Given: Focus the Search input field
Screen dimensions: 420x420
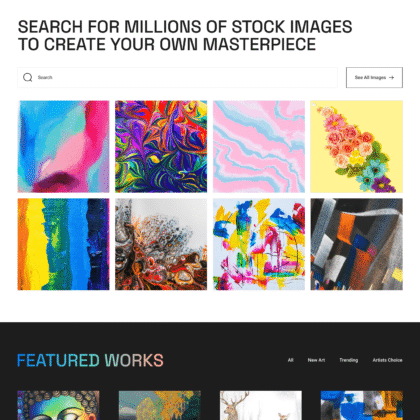Looking at the screenshot, I should 177,77.
